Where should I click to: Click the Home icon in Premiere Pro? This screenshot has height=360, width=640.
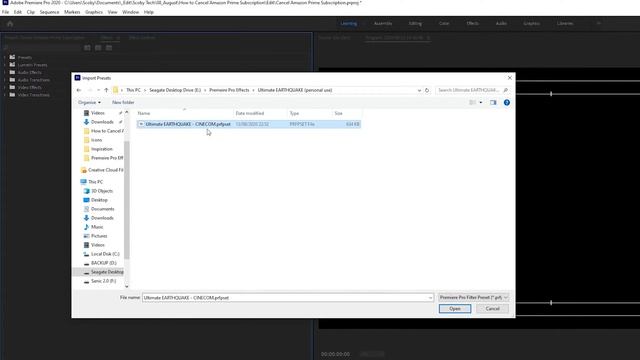pos(10,24)
